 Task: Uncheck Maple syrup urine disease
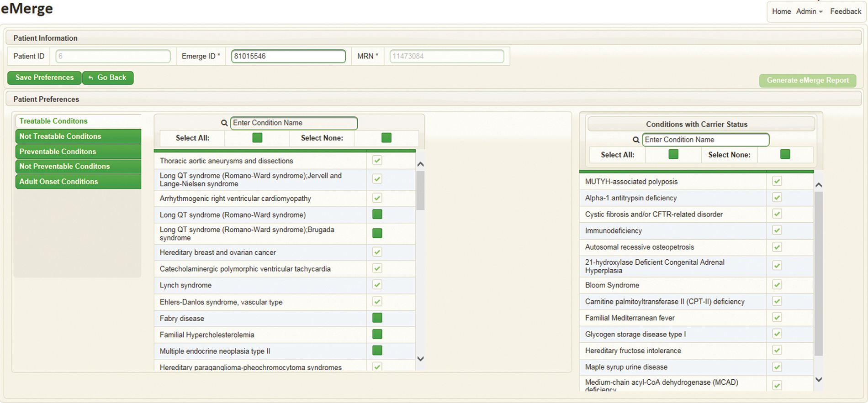click(x=777, y=367)
